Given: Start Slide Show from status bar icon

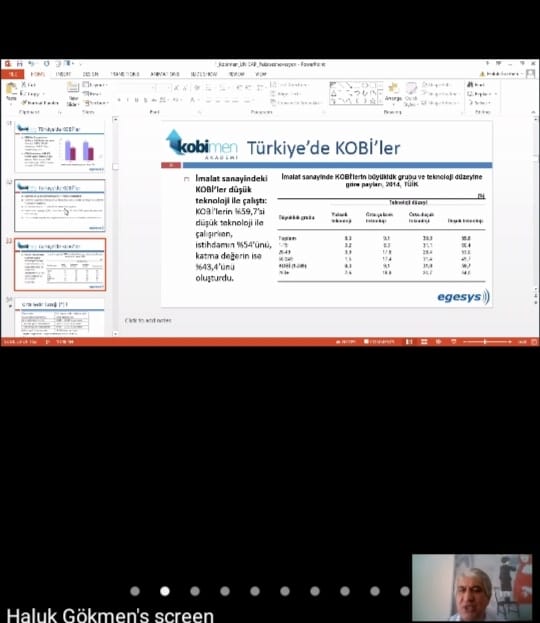Looking at the screenshot, I should point(453,342).
